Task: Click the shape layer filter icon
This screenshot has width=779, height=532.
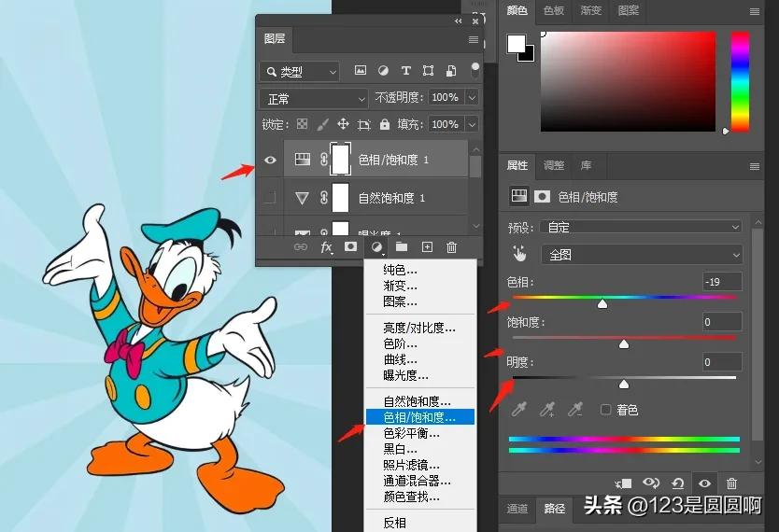Action: 428,71
